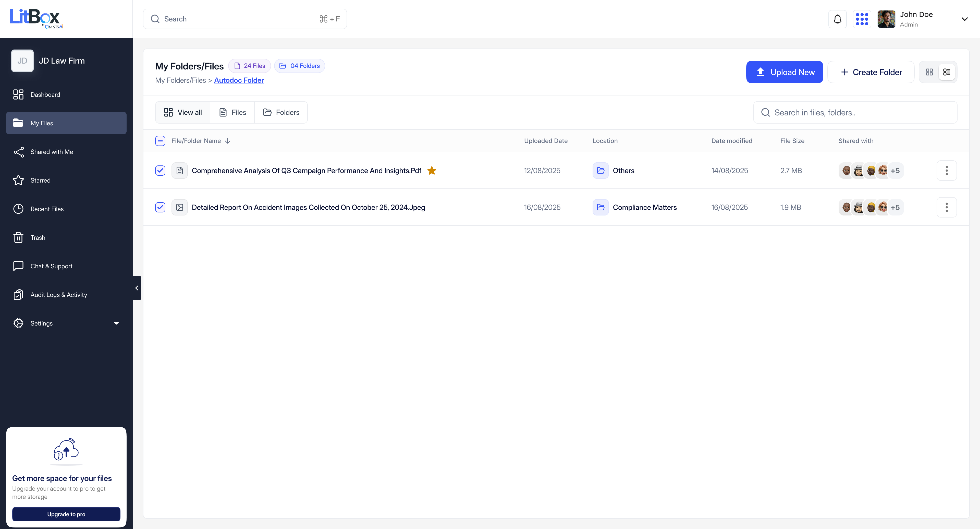The image size is (980, 529).
Task: Toggle star on Comprehensive Analysis Pdf
Action: [431, 171]
